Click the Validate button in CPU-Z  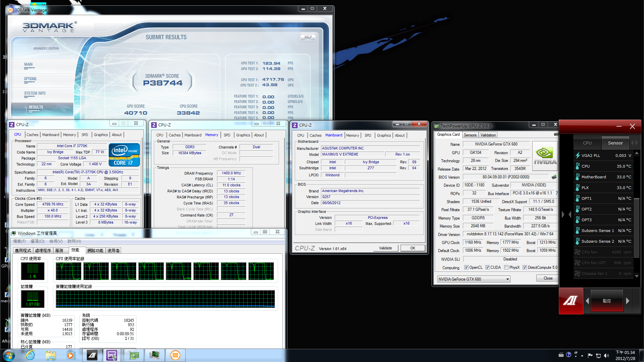pos(385,248)
